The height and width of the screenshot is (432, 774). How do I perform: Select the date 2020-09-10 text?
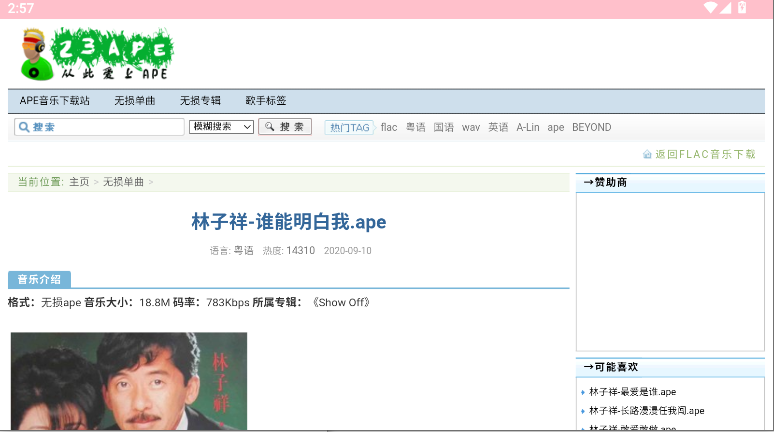(348, 251)
